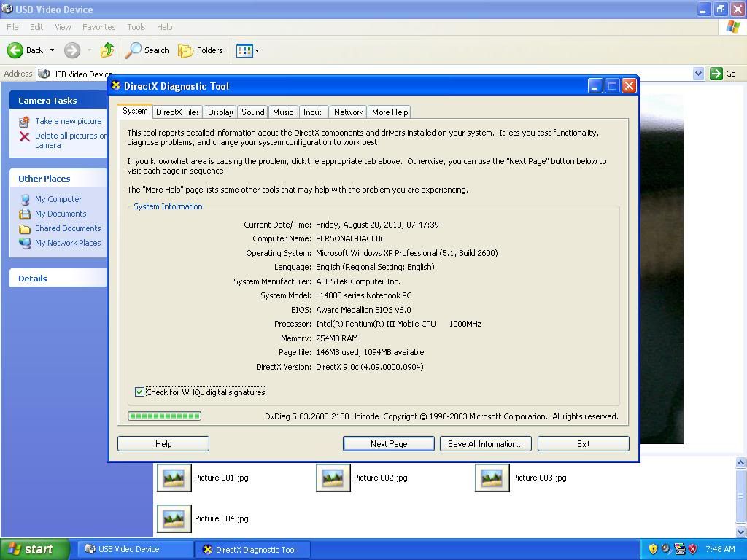Switch to the Display tab
This screenshot has width=747, height=560.
coord(220,112)
